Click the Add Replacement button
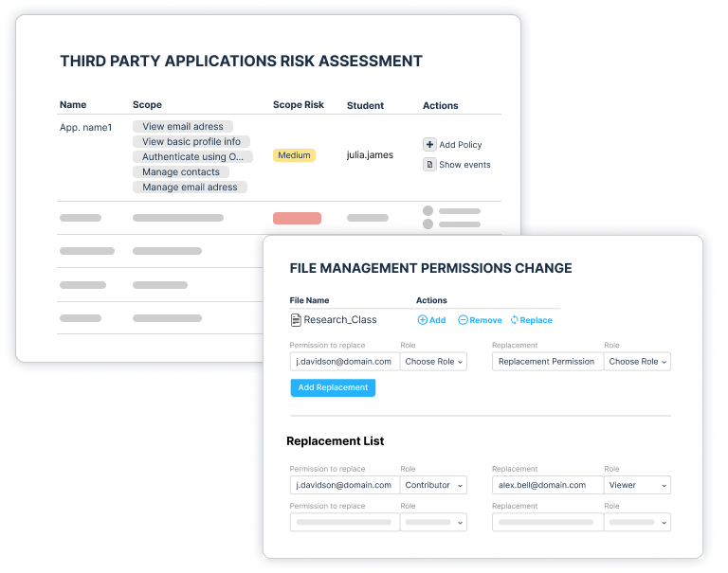 pyautogui.click(x=333, y=387)
